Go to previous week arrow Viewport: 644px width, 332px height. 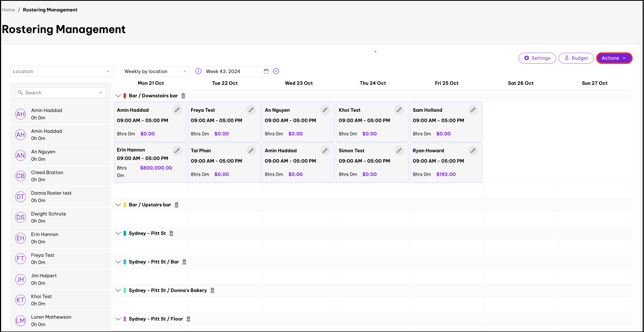[x=198, y=71]
